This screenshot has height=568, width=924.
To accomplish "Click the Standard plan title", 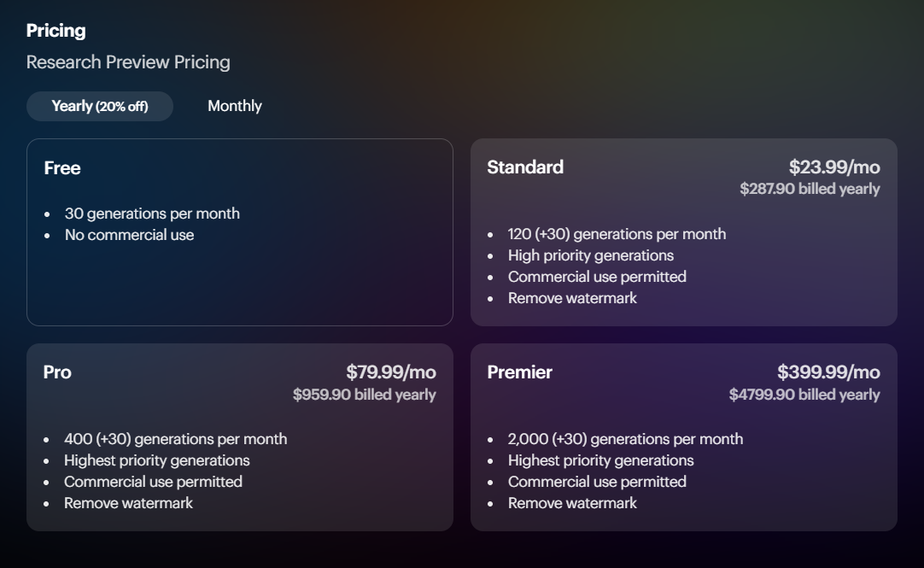I will coord(525,167).
